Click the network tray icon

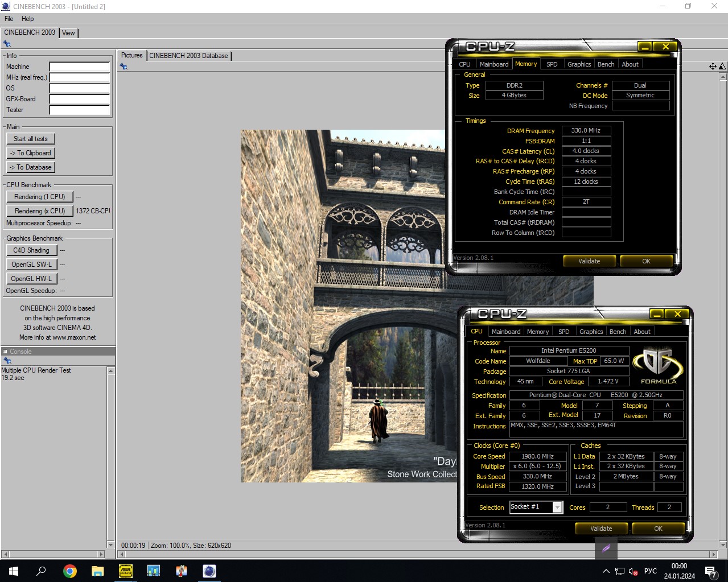pyautogui.click(x=619, y=571)
